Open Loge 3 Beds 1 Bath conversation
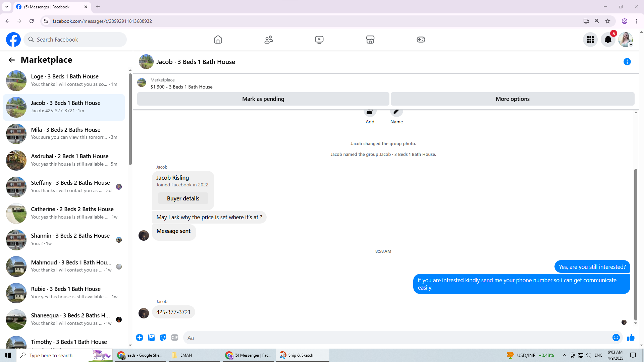 pos(64,80)
